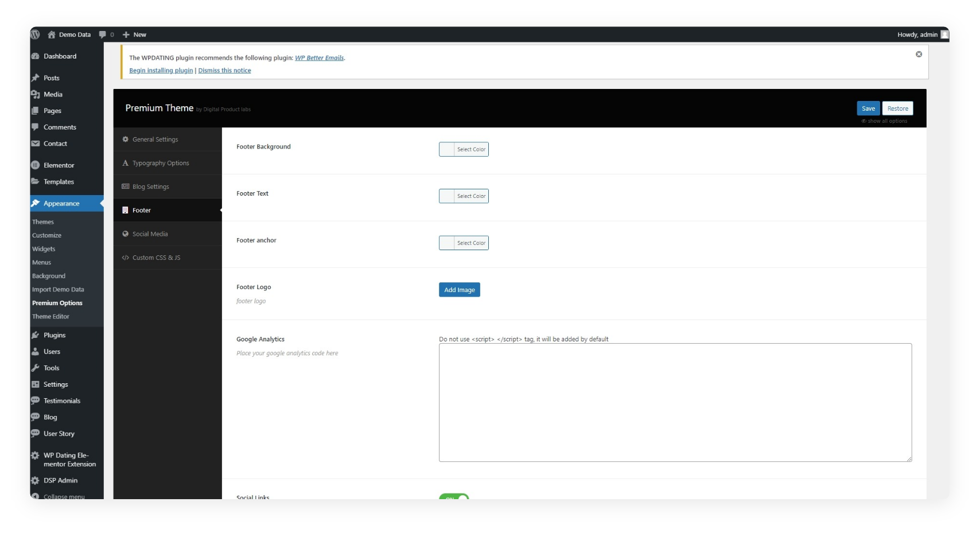
Task: Open the Dashboard gauge icon
Action: tap(36, 56)
